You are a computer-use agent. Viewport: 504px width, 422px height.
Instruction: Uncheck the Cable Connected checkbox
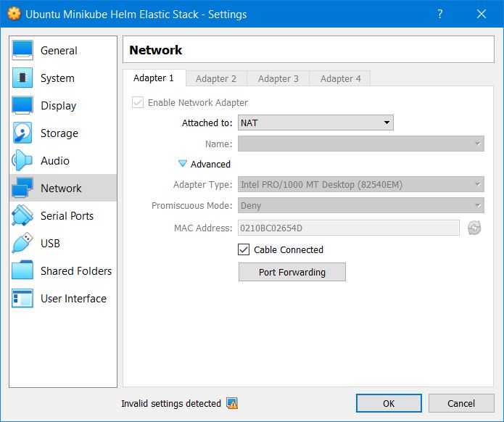[244, 250]
